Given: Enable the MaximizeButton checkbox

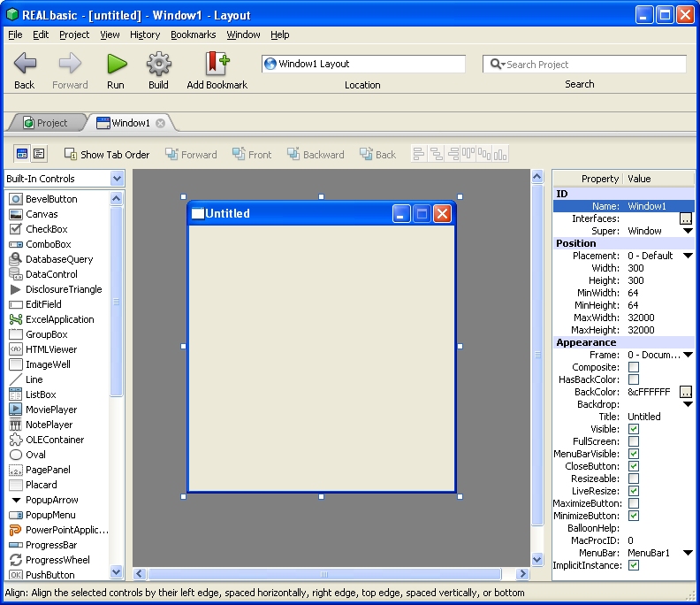Looking at the screenshot, I should (634, 503).
